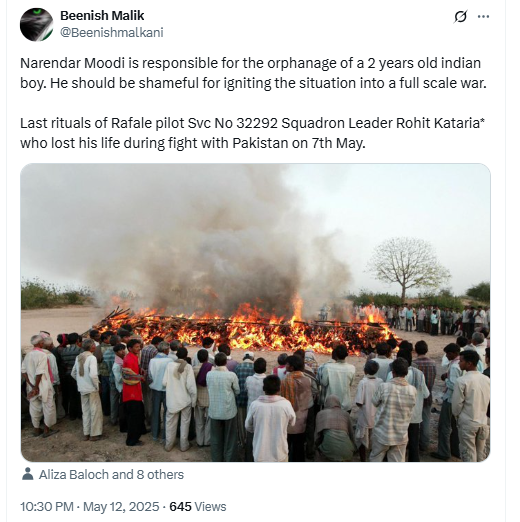Click the Beenish Malik display name
The height and width of the screenshot is (522, 520).
coord(102,15)
